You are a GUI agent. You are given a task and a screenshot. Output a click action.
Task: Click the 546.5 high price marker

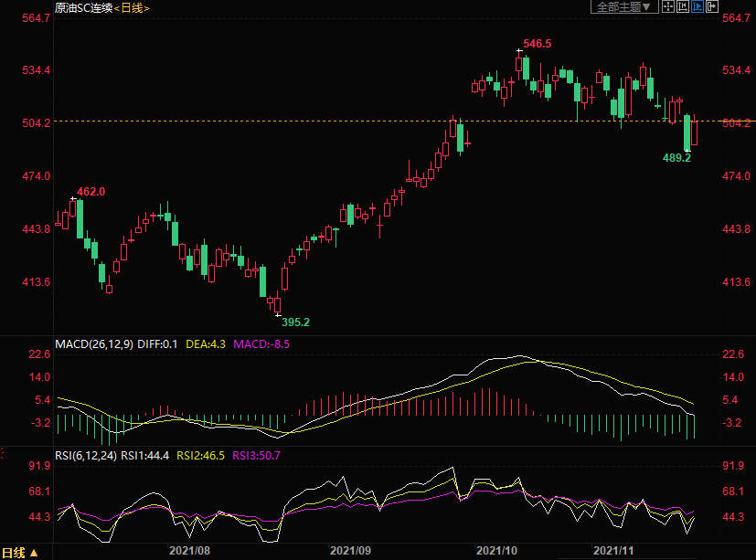point(537,44)
